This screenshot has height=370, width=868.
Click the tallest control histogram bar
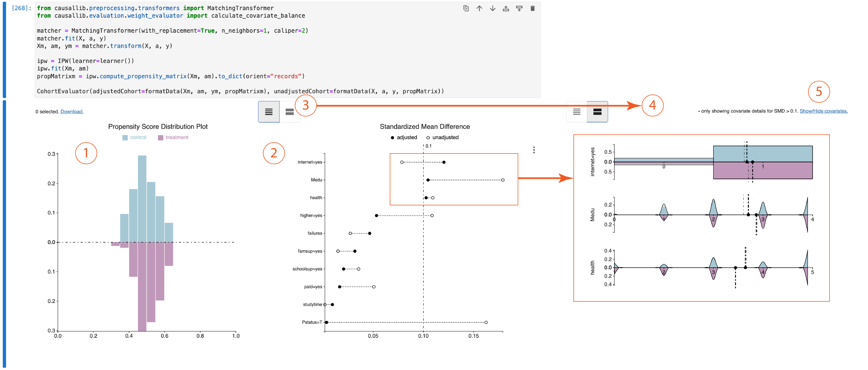(142, 199)
